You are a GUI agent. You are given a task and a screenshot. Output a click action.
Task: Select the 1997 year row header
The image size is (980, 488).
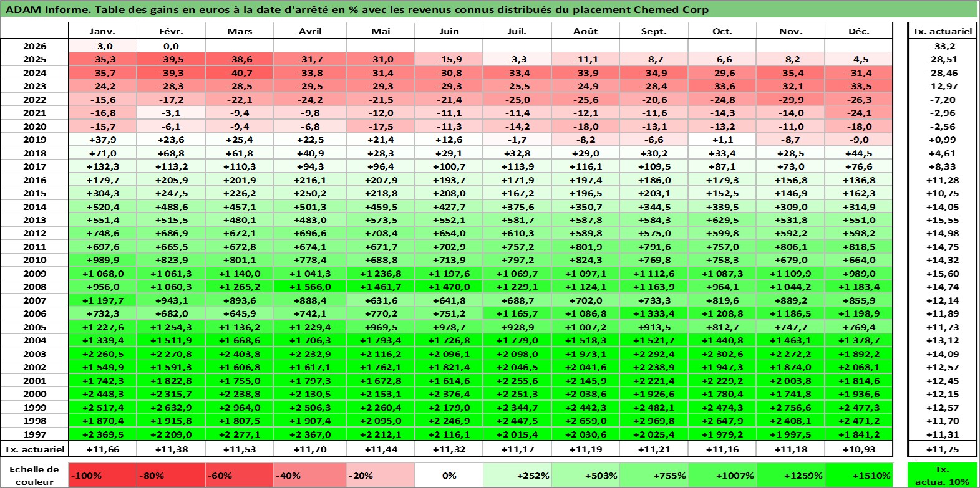coord(34,434)
